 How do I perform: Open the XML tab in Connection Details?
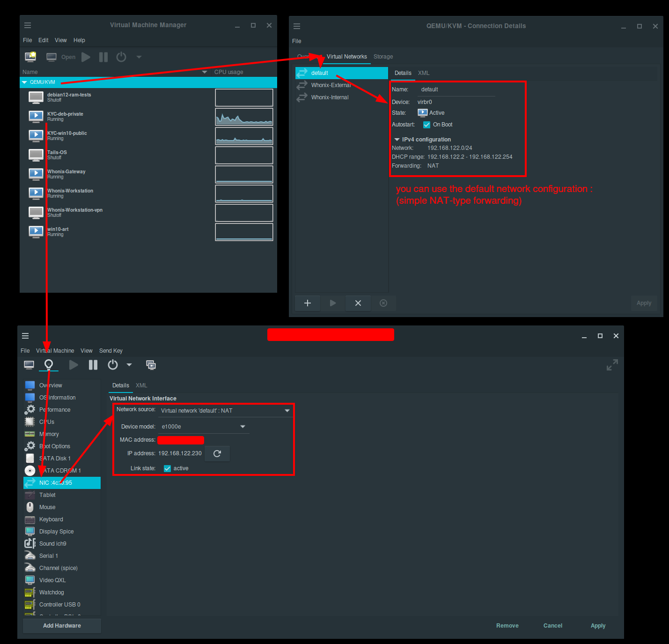coord(424,73)
